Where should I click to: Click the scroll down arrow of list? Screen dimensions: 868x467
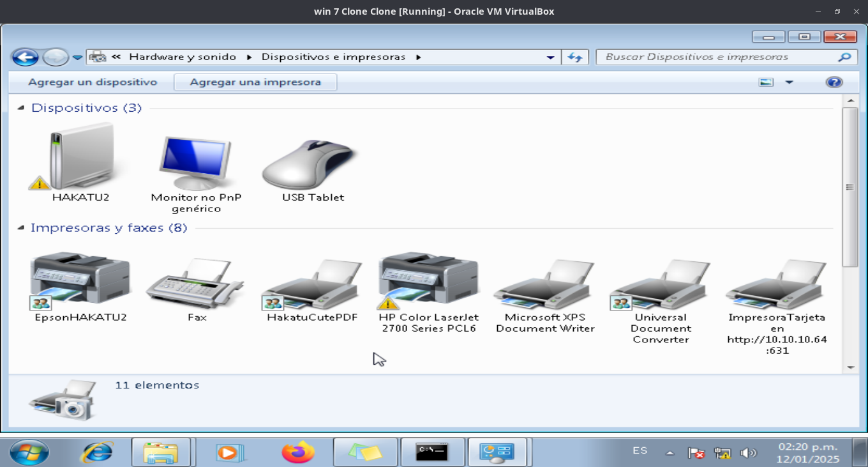850,367
